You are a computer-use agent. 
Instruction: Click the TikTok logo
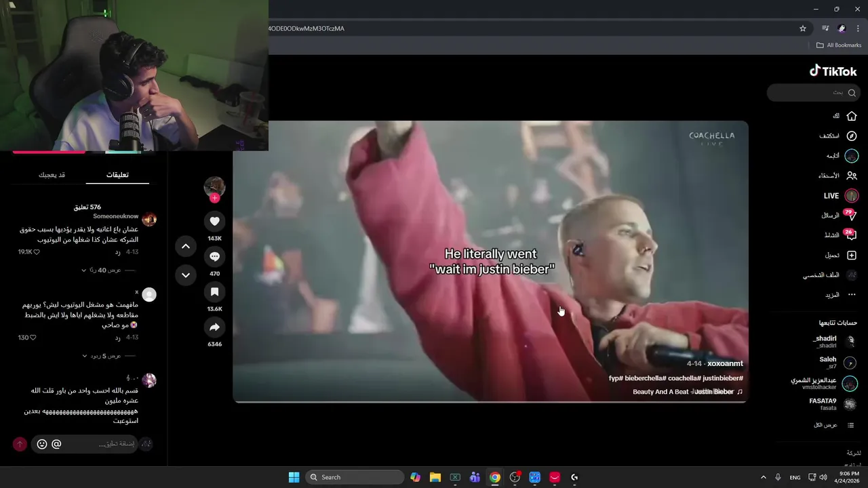coord(833,71)
